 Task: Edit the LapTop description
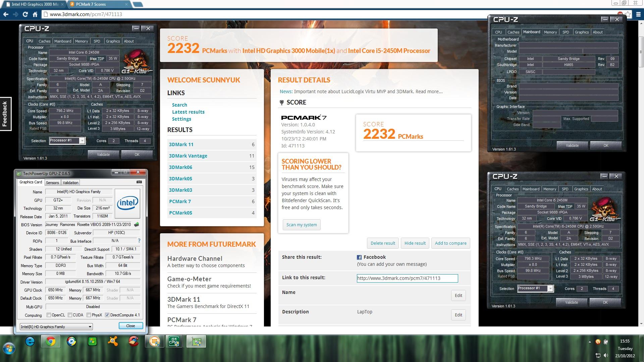(x=458, y=315)
